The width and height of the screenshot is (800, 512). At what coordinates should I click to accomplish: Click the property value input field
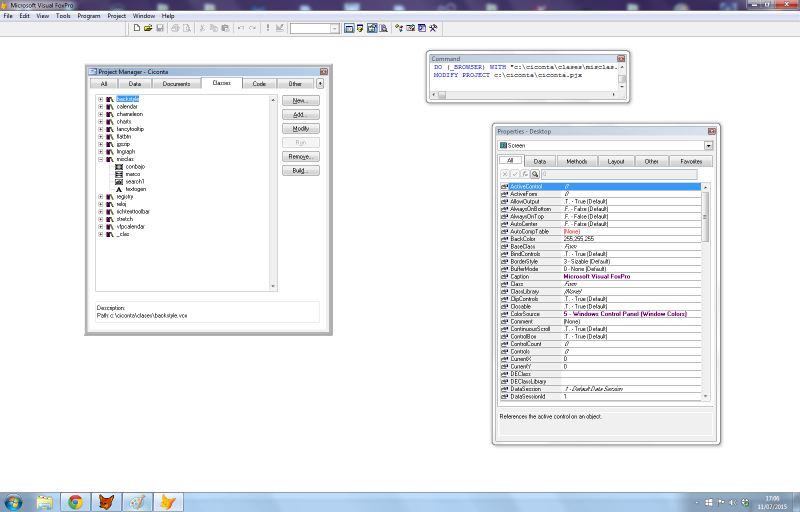tap(619, 174)
